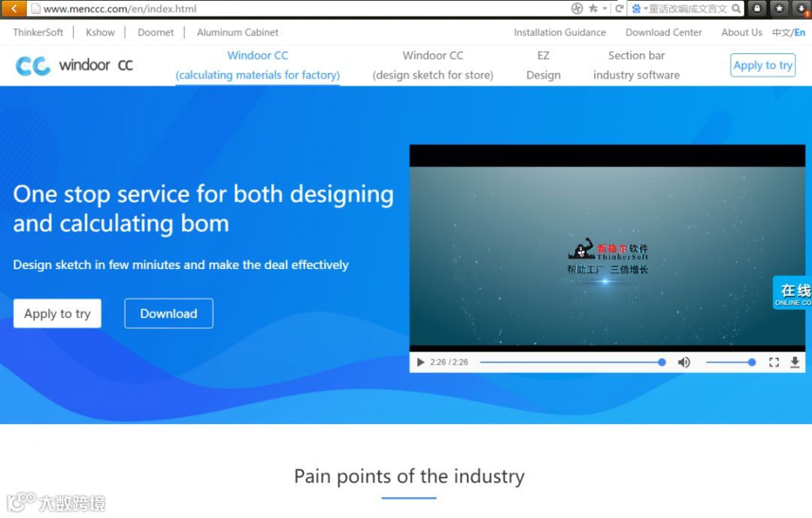Adjust the video volume slider
812x518 pixels.
[x=731, y=362]
